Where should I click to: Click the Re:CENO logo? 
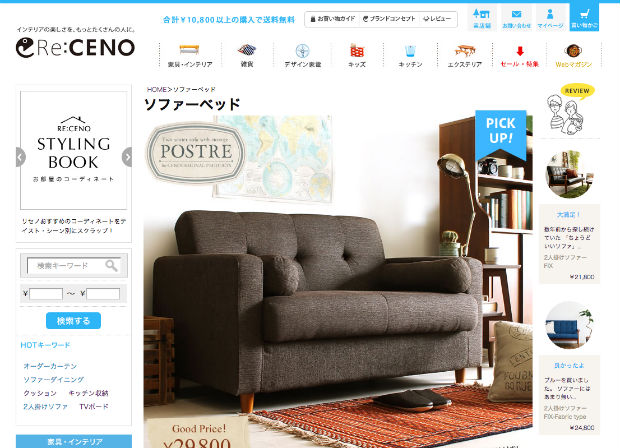(x=75, y=47)
